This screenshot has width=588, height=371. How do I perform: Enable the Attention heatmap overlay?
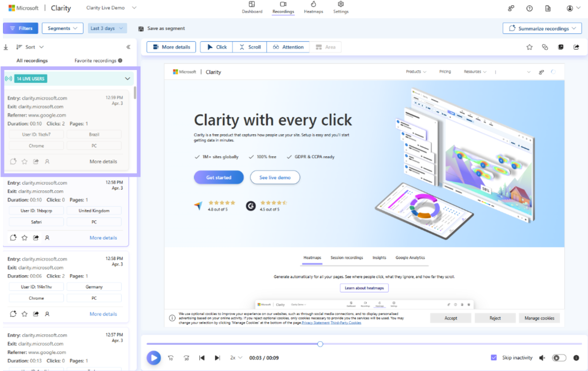click(288, 47)
